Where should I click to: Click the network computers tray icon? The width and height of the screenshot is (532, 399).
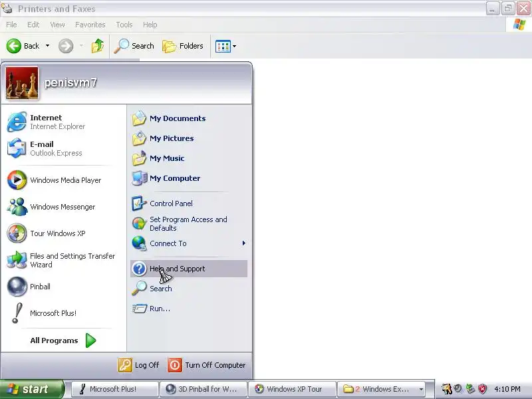[470, 389]
